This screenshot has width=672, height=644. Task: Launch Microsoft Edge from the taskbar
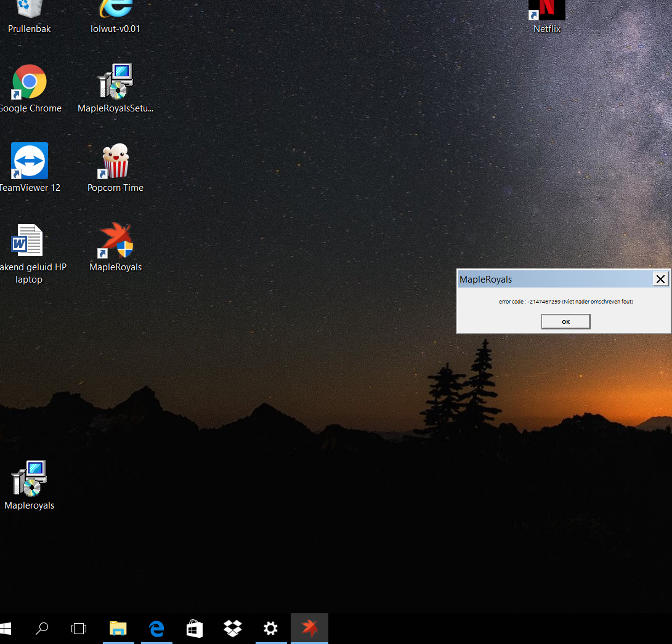(156, 629)
